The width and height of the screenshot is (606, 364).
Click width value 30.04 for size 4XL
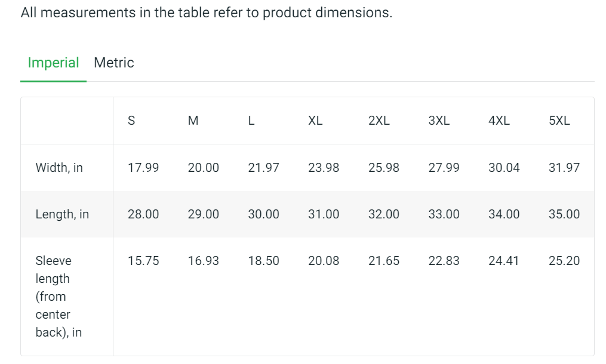(x=504, y=168)
